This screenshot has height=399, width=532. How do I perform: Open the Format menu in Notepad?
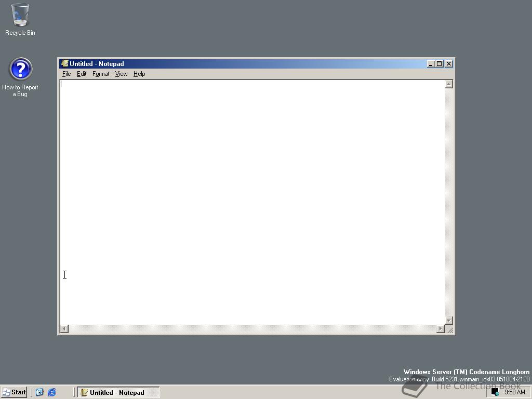coord(101,74)
